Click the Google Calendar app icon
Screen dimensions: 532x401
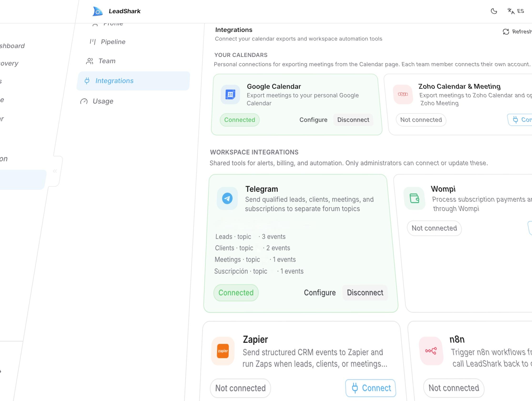tap(230, 94)
